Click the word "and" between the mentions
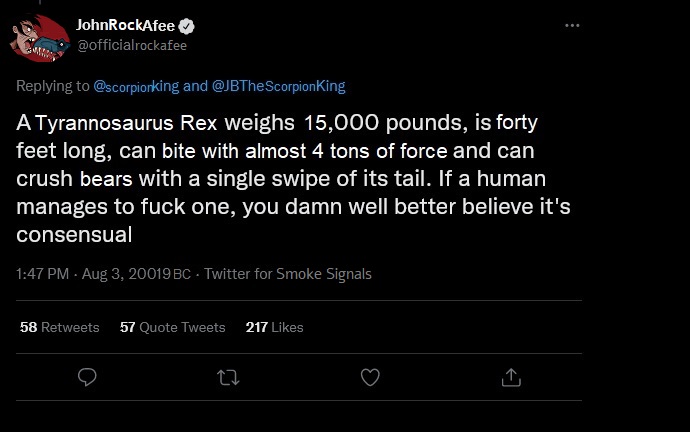The height and width of the screenshot is (432, 690). tap(195, 86)
